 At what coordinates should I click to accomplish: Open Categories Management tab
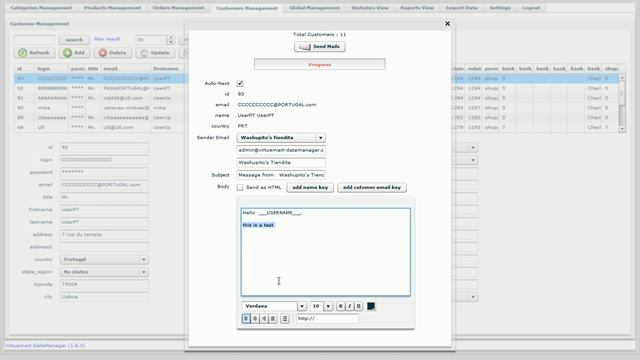pyautogui.click(x=41, y=8)
